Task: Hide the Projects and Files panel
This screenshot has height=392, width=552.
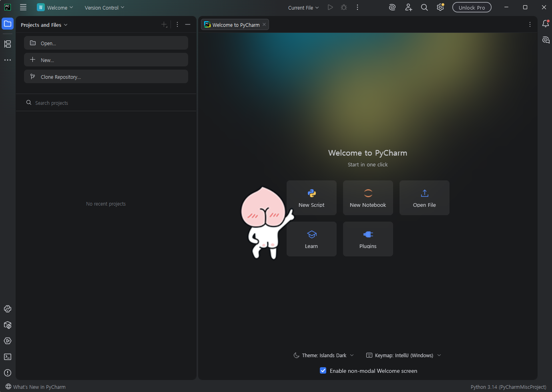Action: tap(188, 25)
